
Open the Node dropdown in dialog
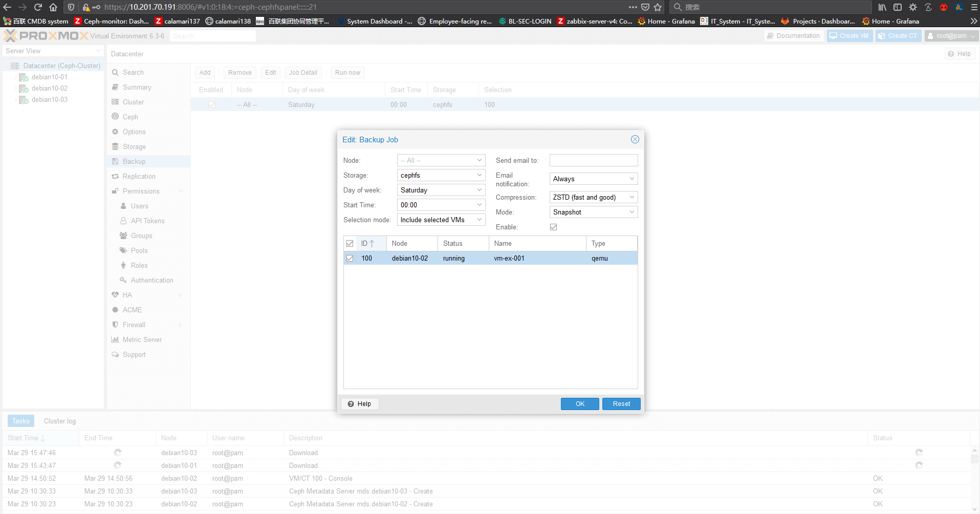click(x=480, y=161)
